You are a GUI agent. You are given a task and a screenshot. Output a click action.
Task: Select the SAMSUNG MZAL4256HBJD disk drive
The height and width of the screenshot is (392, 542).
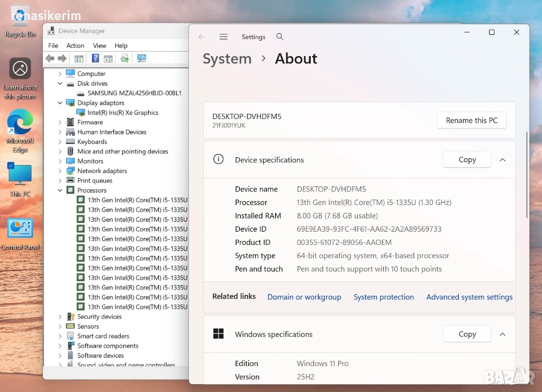click(x=134, y=93)
